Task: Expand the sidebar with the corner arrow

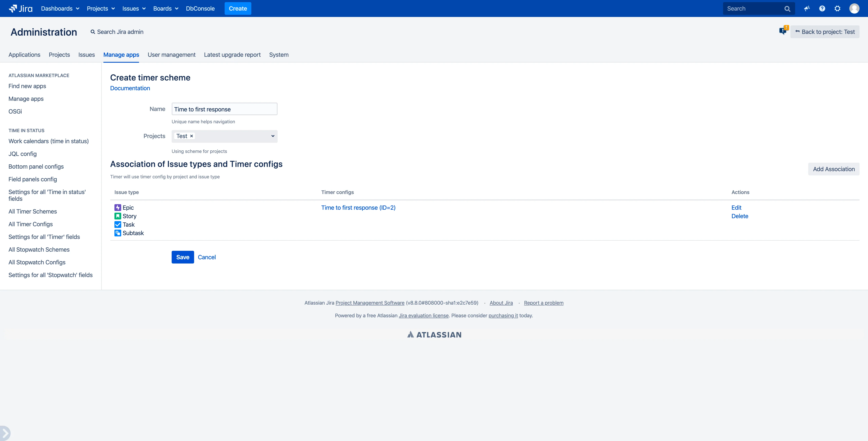Action: pyautogui.click(x=5, y=433)
